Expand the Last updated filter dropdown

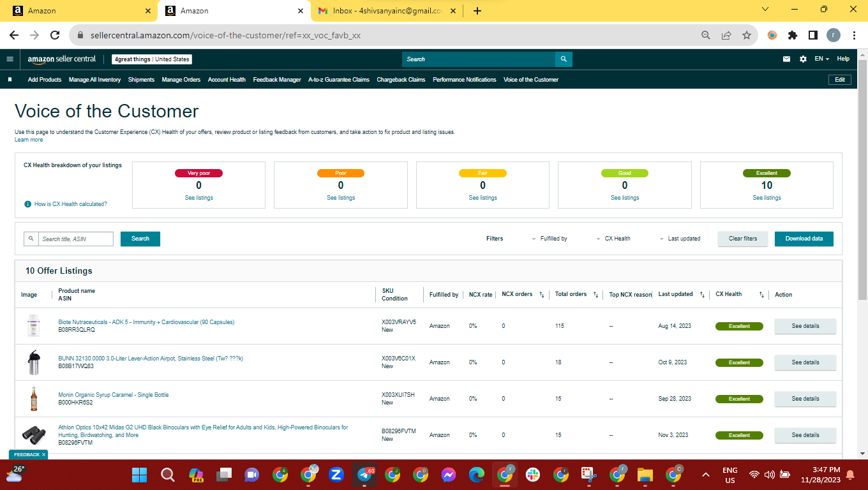(x=680, y=239)
